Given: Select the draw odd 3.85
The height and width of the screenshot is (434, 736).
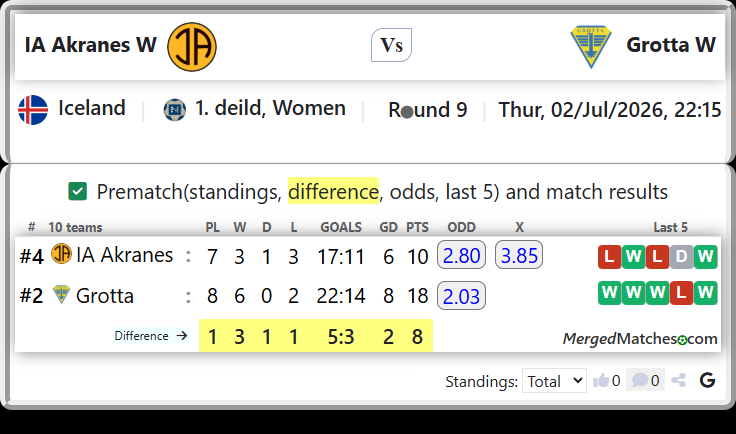Looking at the screenshot, I should pyautogui.click(x=519, y=255).
